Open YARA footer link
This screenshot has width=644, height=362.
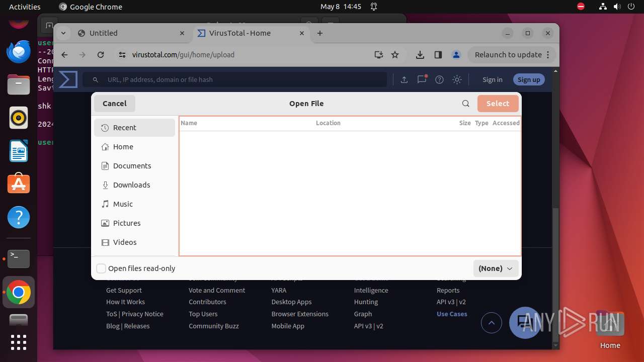click(x=279, y=290)
